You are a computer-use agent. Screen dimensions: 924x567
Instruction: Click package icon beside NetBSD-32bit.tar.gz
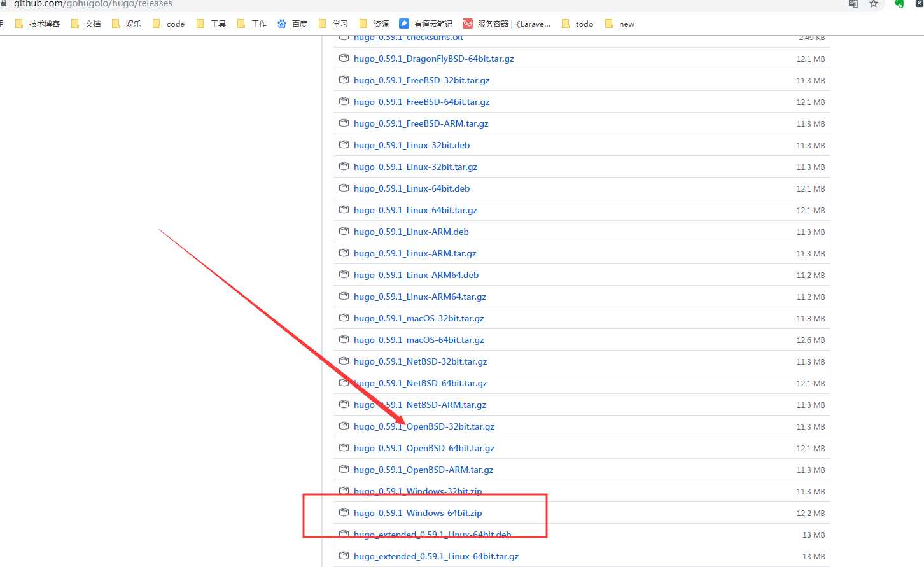pyautogui.click(x=344, y=361)
